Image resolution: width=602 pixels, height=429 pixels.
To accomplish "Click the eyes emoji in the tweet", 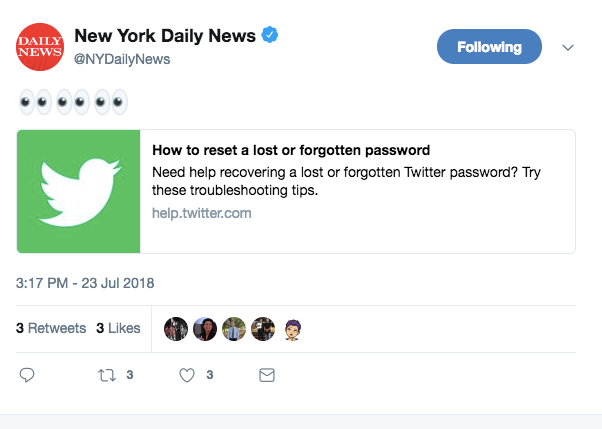I will (x=73, y=102).
